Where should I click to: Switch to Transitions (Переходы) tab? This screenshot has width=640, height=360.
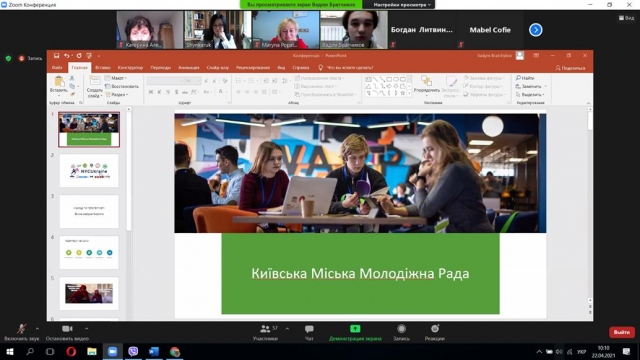[160, 68]
